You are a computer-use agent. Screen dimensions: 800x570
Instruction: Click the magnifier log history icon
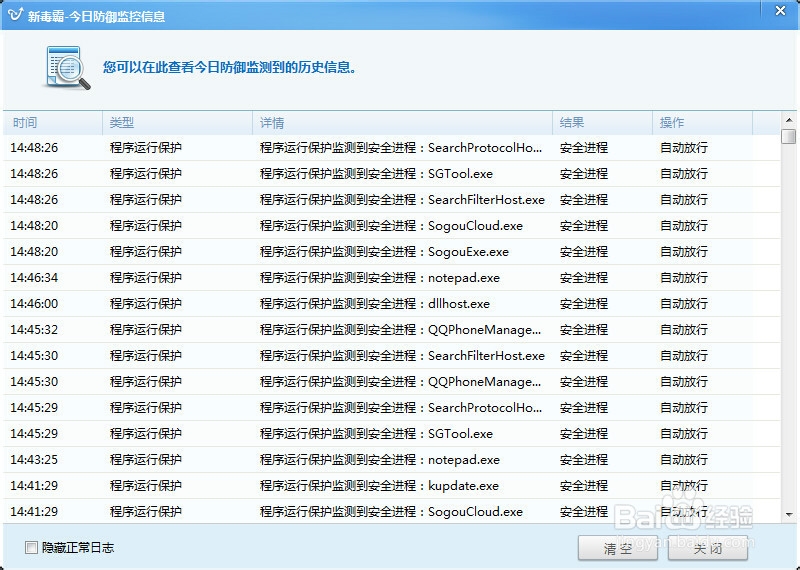[68, 68]
